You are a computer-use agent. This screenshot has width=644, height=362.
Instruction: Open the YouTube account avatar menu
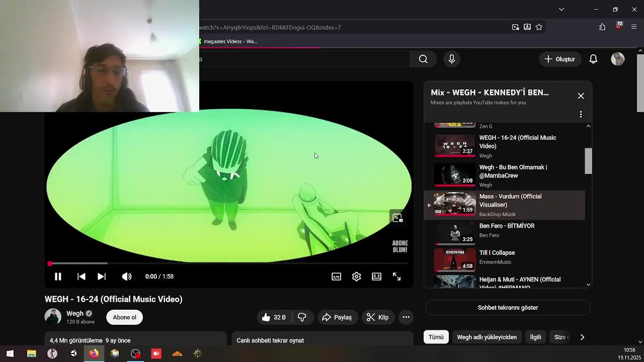(618, 59)
